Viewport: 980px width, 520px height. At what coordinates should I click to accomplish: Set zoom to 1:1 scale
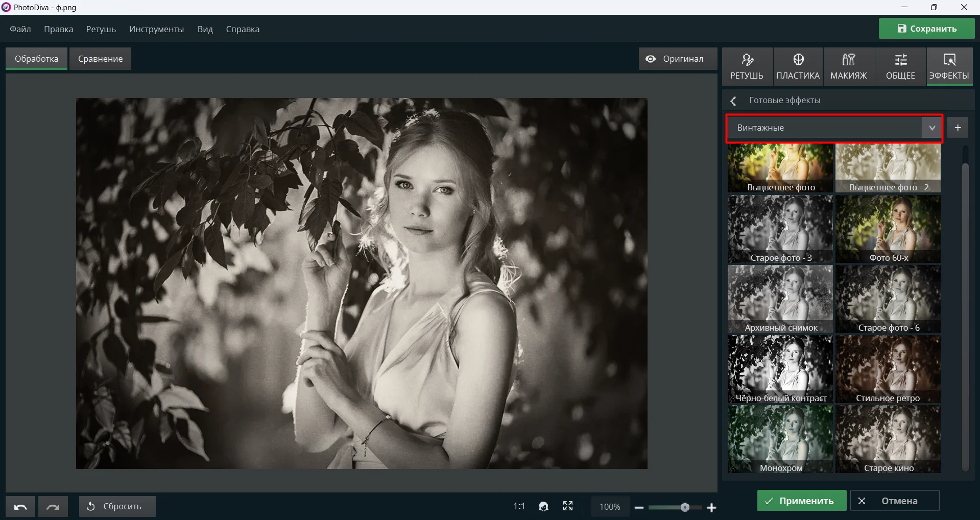[519, 506]
